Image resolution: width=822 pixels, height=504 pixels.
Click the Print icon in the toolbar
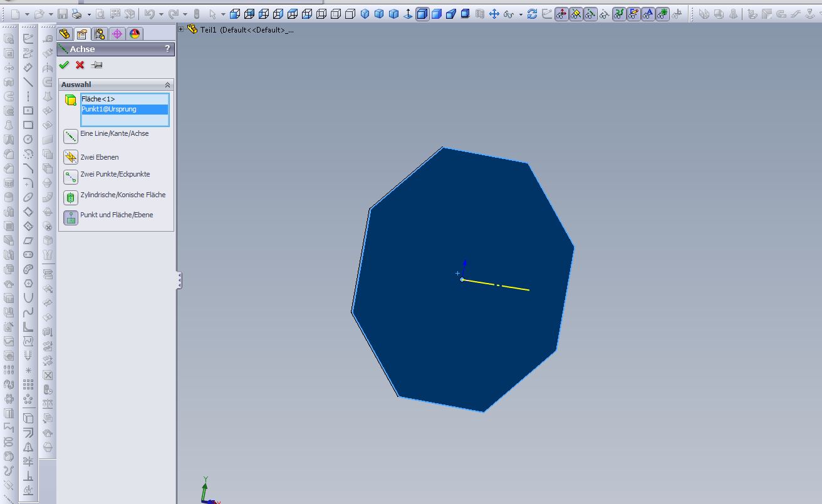(x=76, y=14)
